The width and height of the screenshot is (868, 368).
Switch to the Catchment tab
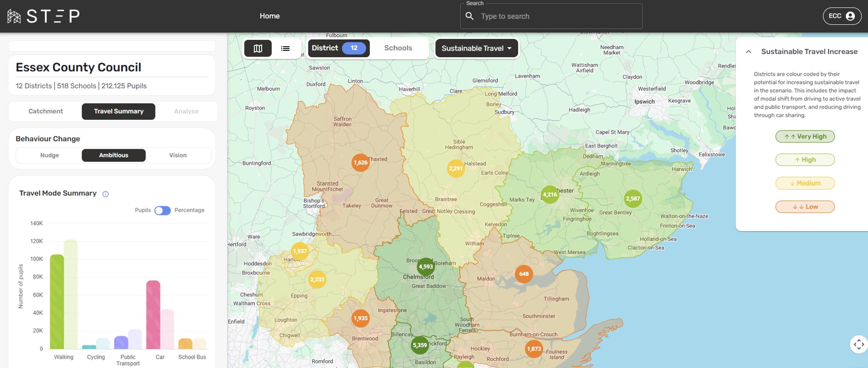pyautogui.click(x=45, y=111)
